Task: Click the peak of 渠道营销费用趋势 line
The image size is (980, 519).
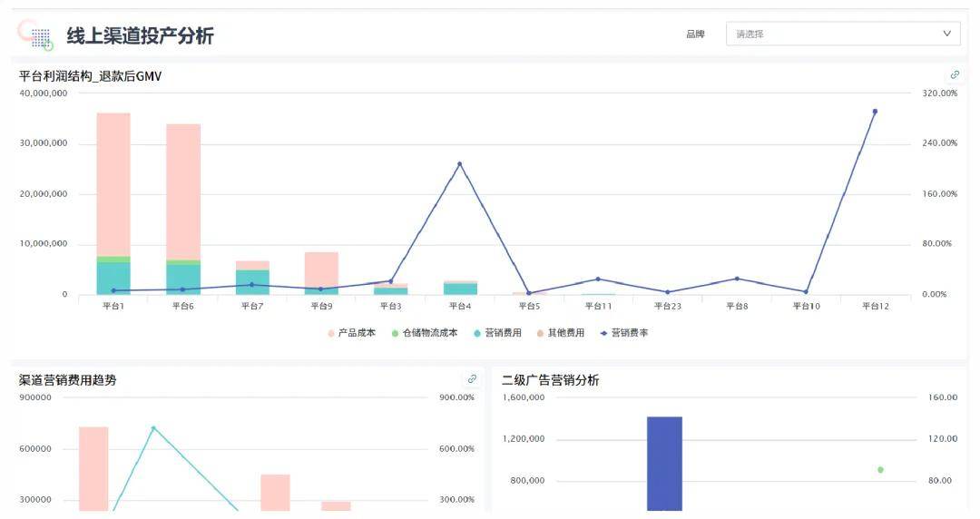Action: pos(153,428)
